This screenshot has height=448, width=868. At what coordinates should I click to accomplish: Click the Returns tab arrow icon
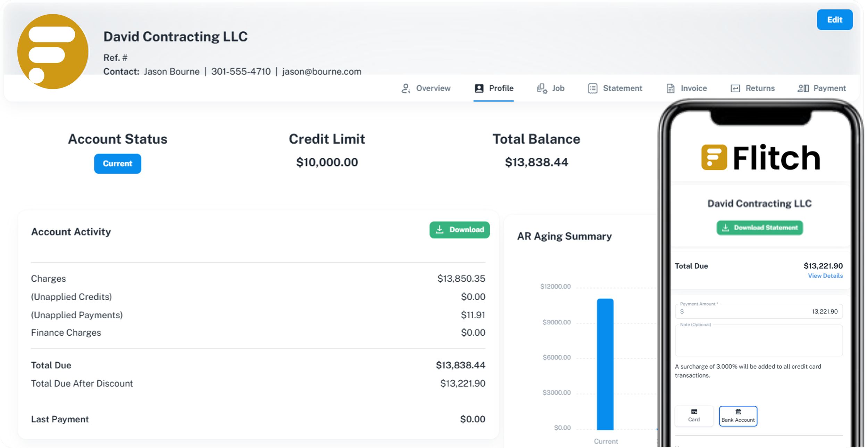coord(735,88)
